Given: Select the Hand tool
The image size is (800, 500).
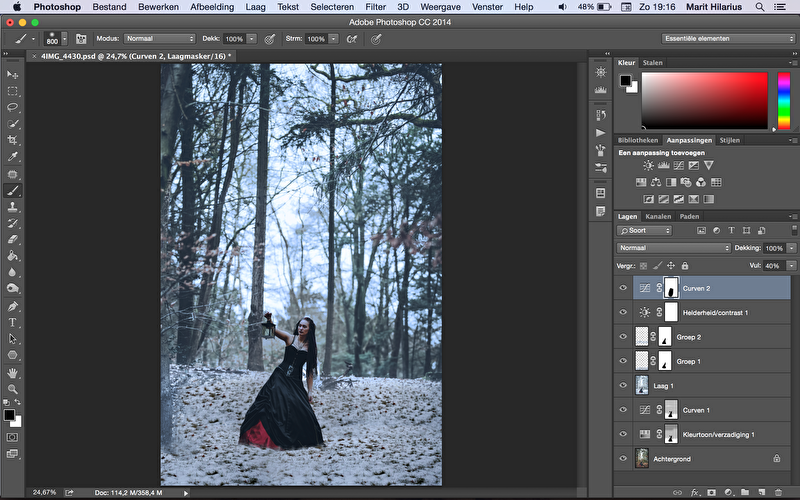Looking at the screenshot, I should [x=12, y=373].
